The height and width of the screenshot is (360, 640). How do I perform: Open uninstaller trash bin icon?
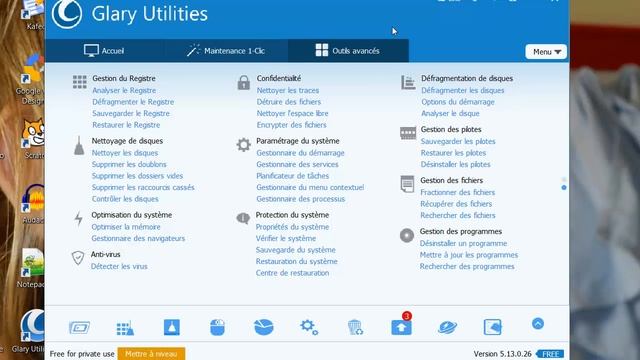pyautogui.click(x=356, y=327)
